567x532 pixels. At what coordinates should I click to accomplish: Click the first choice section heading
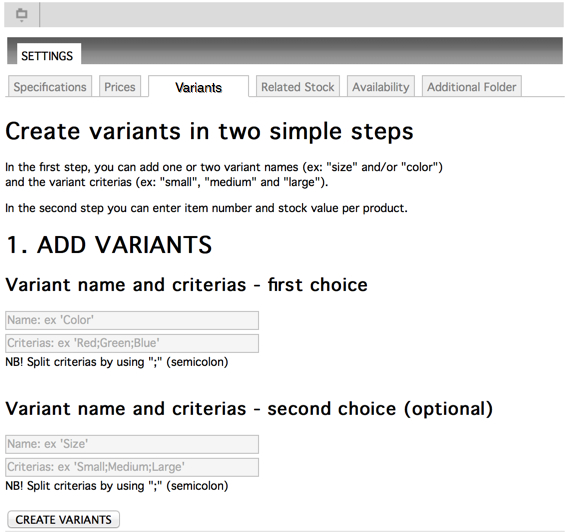pyautogui.click(x=187, y=285)
